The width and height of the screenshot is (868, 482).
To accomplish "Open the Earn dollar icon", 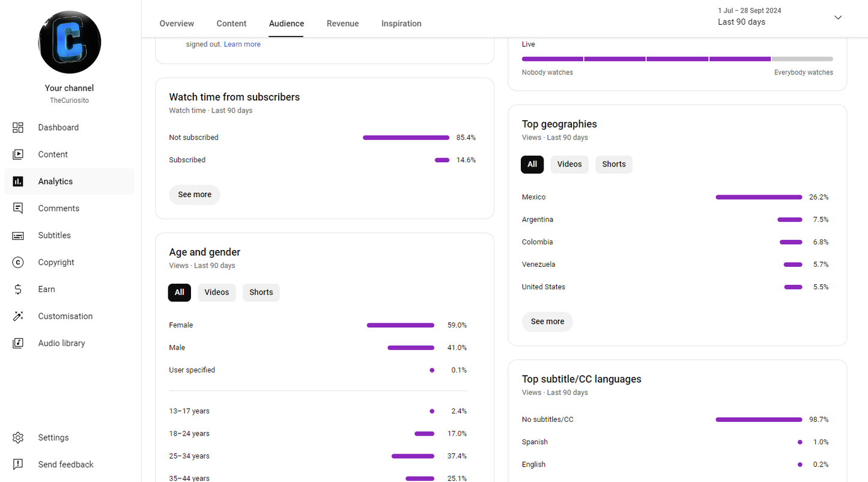I will click(18, 290).
